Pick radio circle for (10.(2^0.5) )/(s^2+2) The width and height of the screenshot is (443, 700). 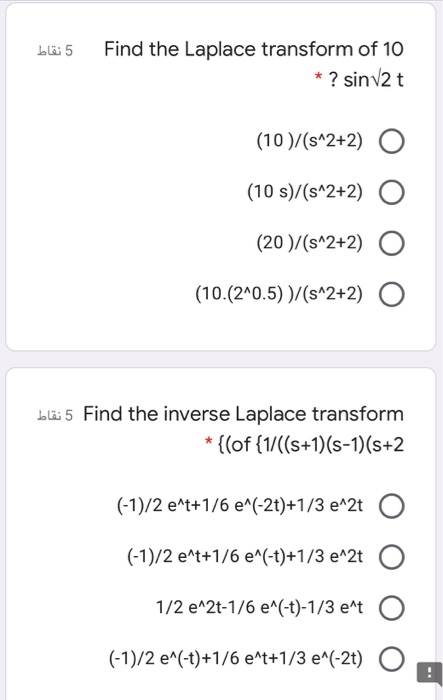pyautogui.click(x=392, y=295)
